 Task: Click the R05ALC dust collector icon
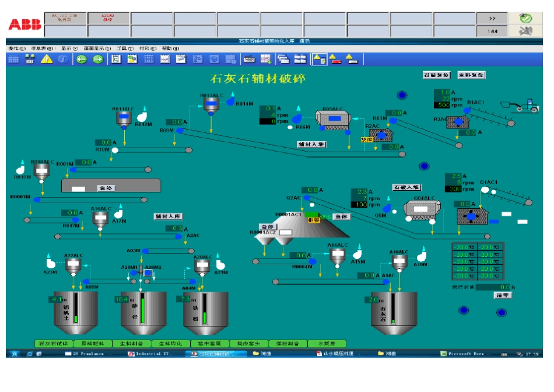point(333,120)
